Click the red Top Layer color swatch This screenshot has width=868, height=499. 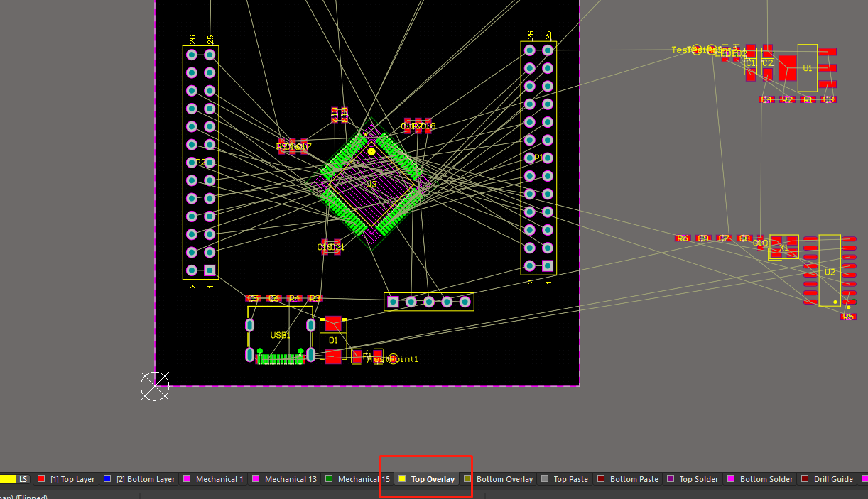[40, 479]
